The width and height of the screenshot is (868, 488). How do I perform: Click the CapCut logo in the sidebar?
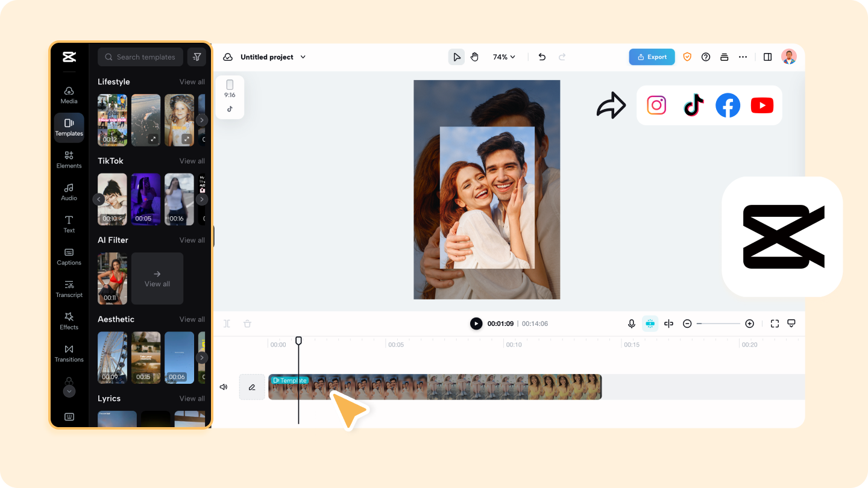point(69,57)
